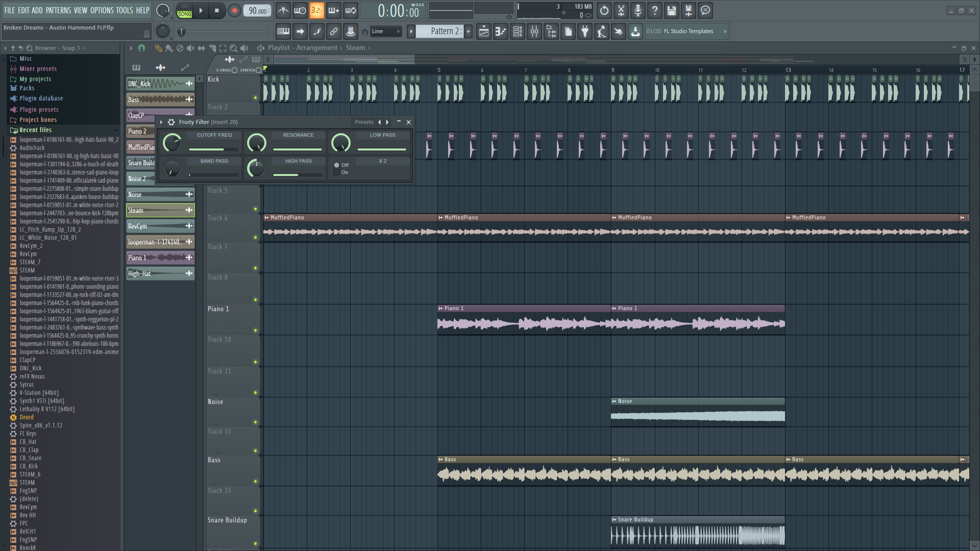Viewport: 980px width, 551px height.
Task: Click the stop playback button
Action: 217,10
